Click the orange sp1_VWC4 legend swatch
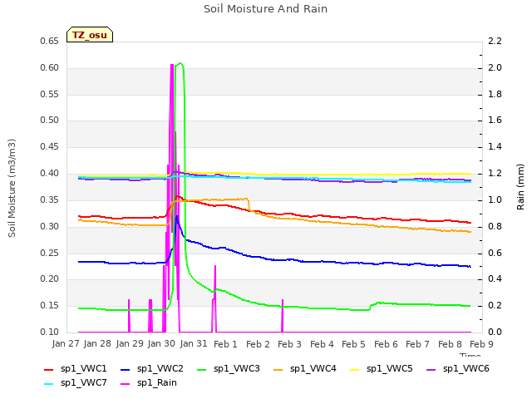 [x=278, y=369]
